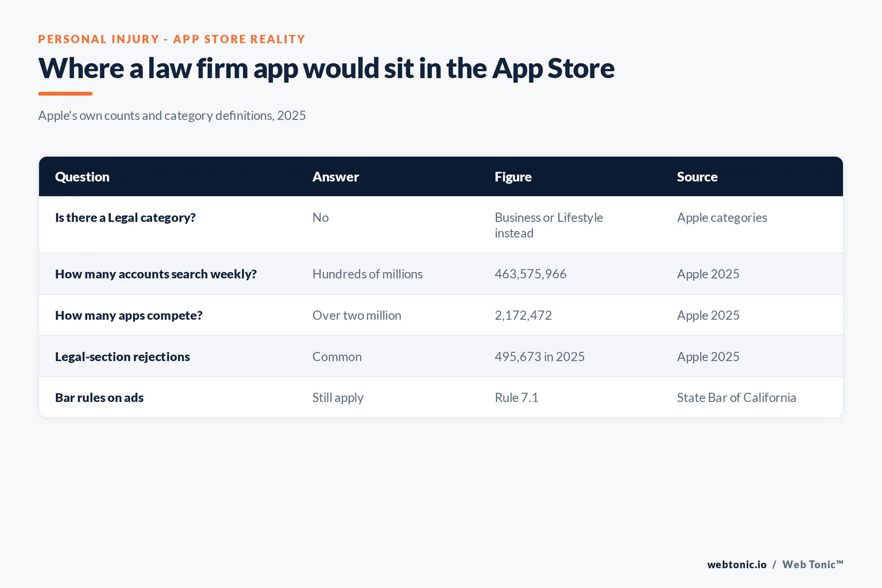Screen dimensions: 882x588
Task: Click the 'No' answer cell
Action: tap(320, 218)
